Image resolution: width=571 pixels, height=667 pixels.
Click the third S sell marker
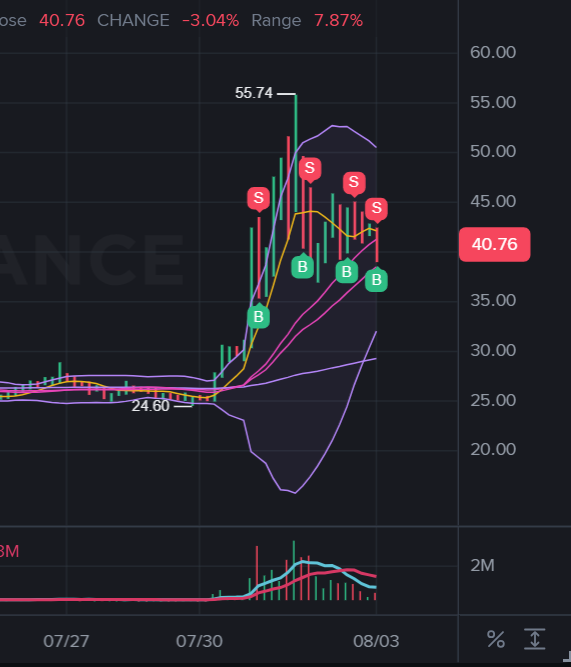tap(354, 183)
